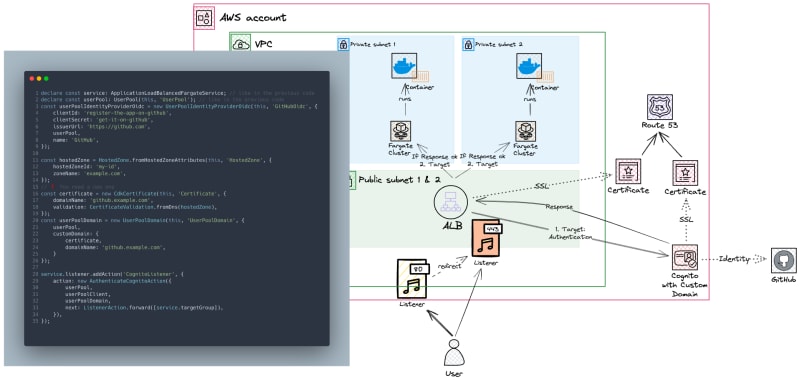Click the 'action: new AuthenticateCognitoAction' code line

point(113,281)
